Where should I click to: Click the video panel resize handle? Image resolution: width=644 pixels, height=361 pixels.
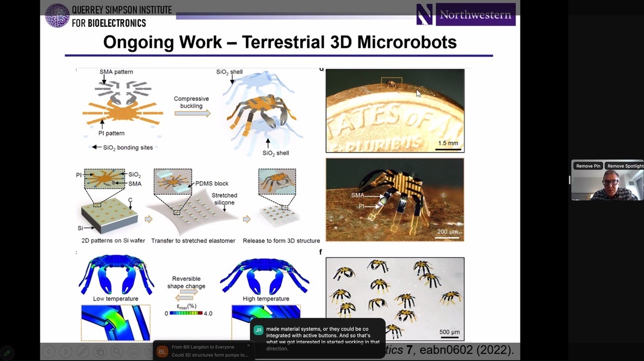coord(569,180)
